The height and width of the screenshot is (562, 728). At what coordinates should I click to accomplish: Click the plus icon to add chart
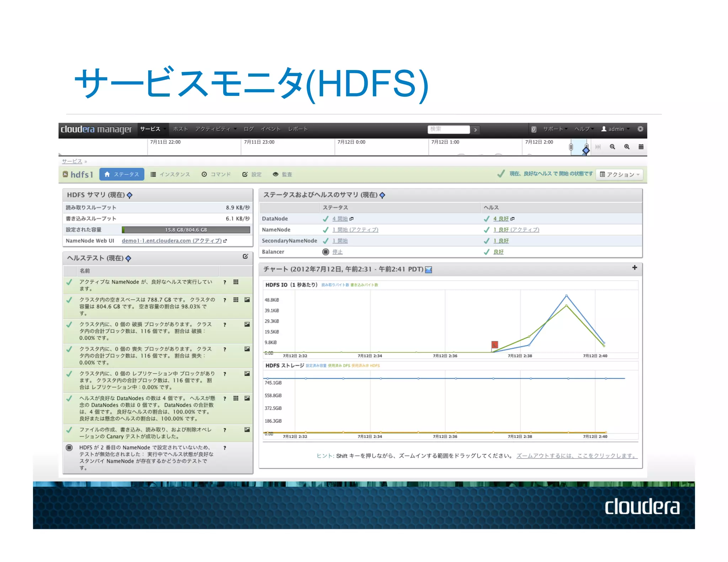point(635,268)
